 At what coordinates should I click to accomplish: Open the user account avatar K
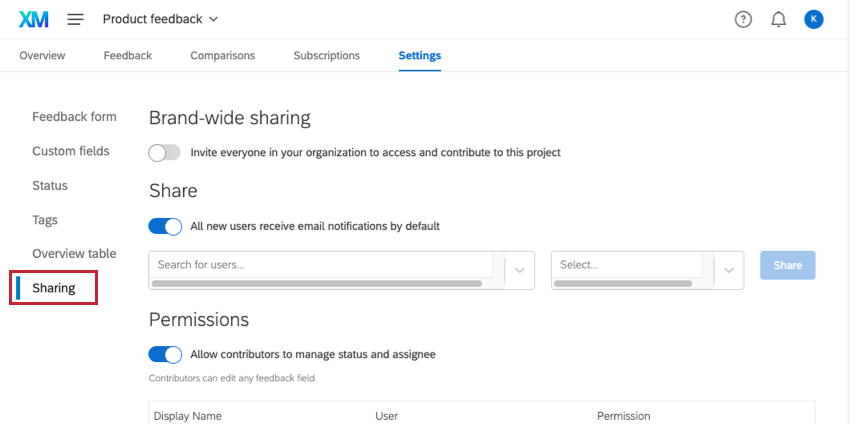coord(814,19)
